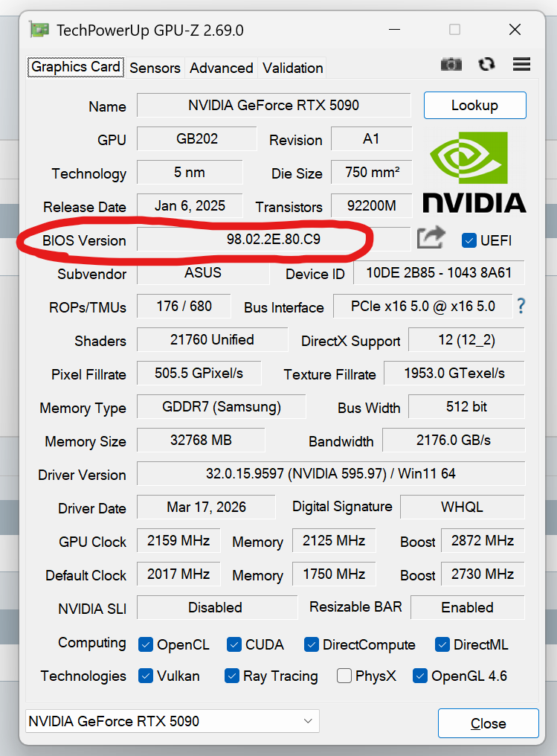Viewport: 557px width, 756px height.
Task: Click the BIOS Version text field
Action: point(273,240)
